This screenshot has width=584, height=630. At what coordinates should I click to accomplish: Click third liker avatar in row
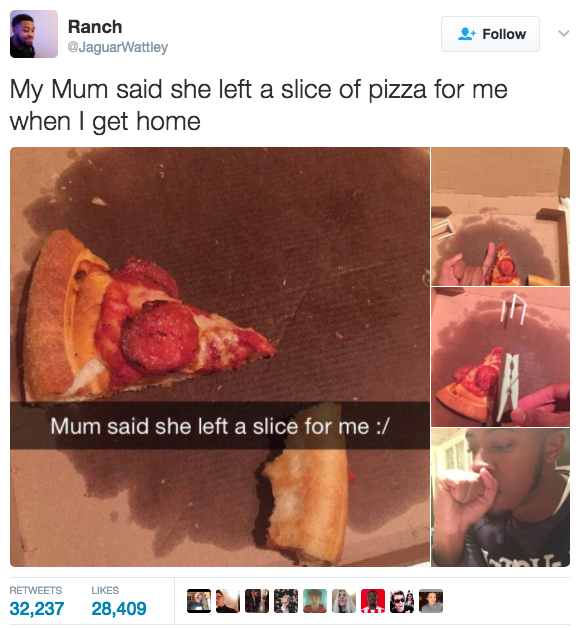pos(257,601)
